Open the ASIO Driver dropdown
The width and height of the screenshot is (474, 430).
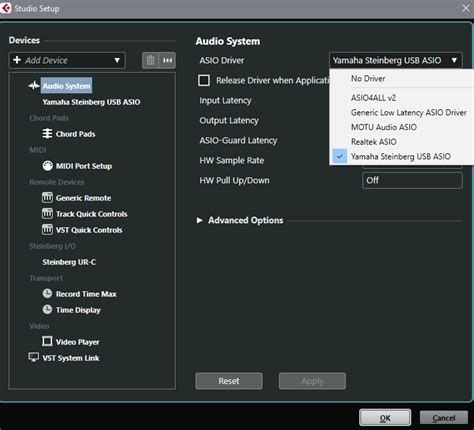tap(396, 60)
